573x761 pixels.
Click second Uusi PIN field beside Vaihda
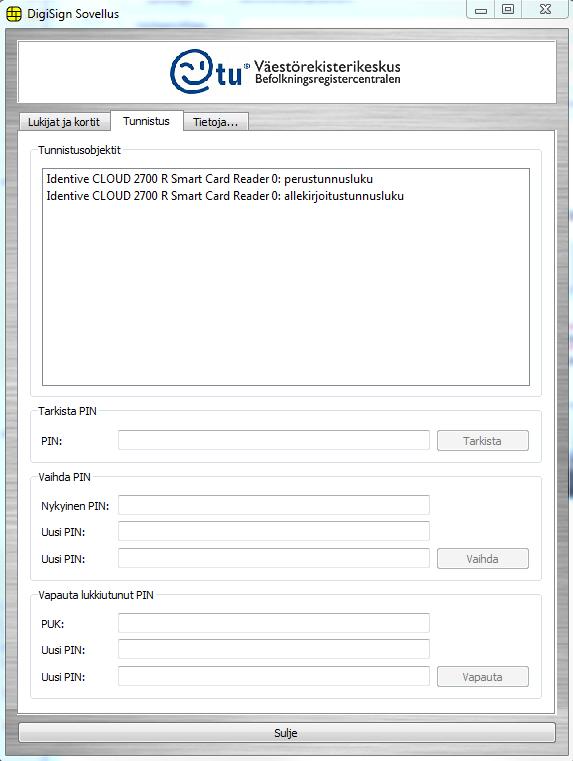click(274, 559)
